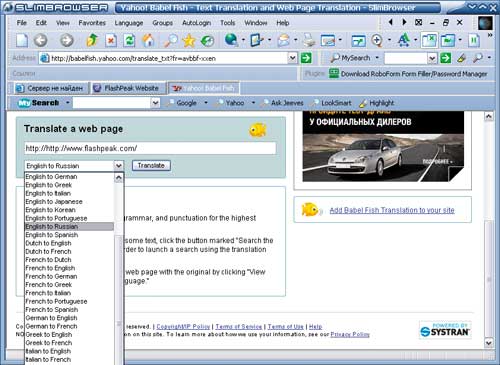Screen dimensions: 500x365
Task: Open the language pair combo box arrow
Action: click(119, 165)
